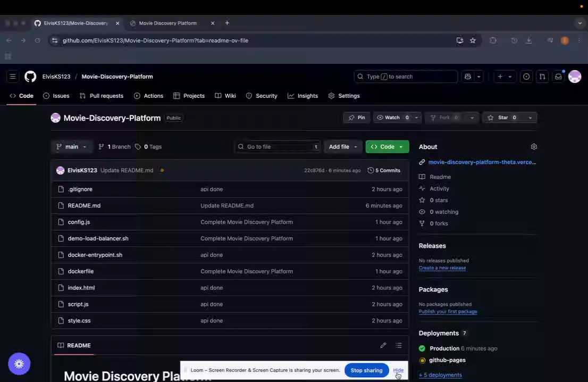
Task: Expand the Watch notification dropdown
Action: point(416,118)
